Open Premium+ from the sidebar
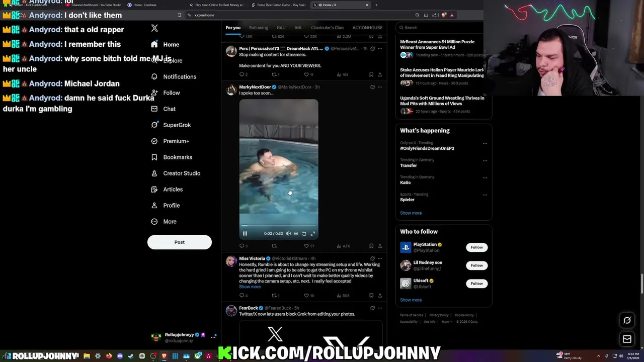The height and width of the screenshot is (362, 644). click(170, 141)
